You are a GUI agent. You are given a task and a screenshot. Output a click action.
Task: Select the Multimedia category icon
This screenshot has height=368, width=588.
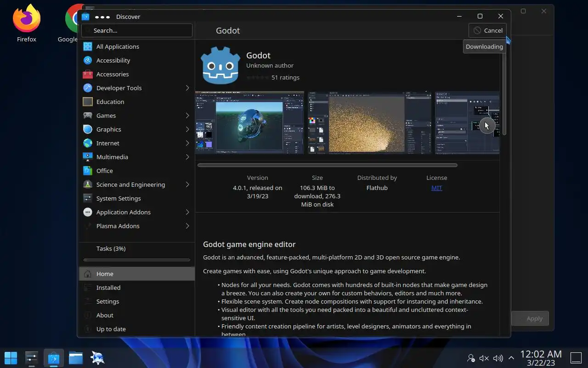pos(88,157)
